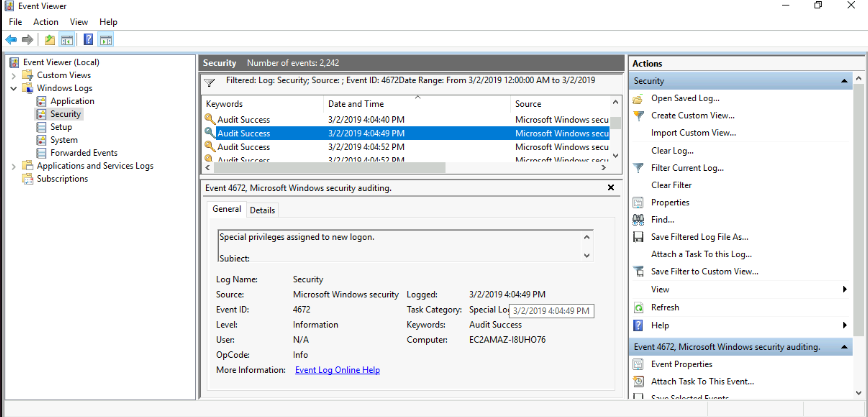Viewport: 868px width, 417px height.
Task: Open the View submenu arrow in Actions
Action: click(845, 289)
